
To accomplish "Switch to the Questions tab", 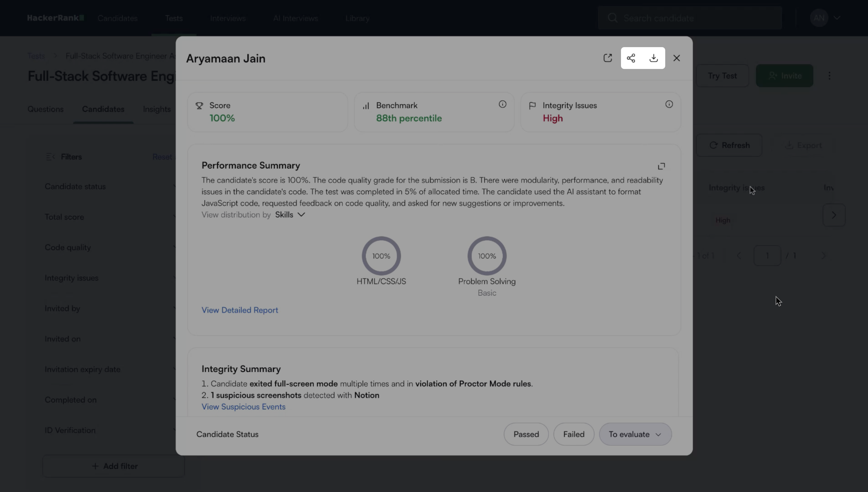I will tap(46, 109).
